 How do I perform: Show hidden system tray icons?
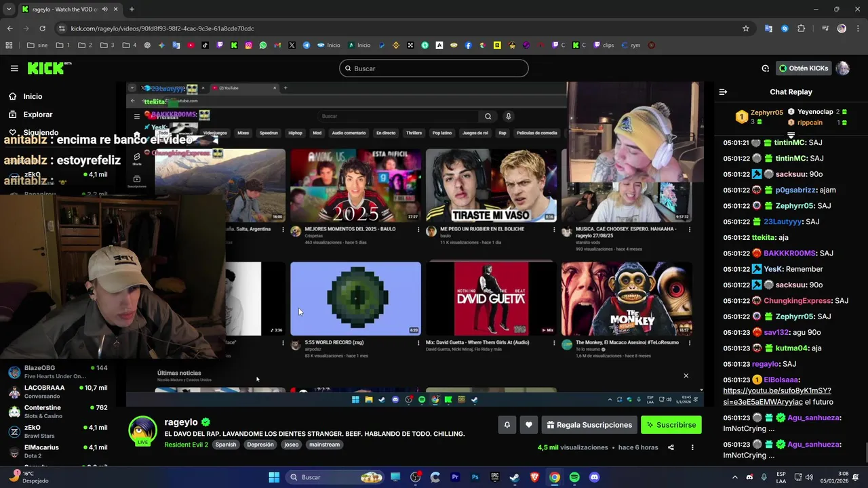pos(734,477)
